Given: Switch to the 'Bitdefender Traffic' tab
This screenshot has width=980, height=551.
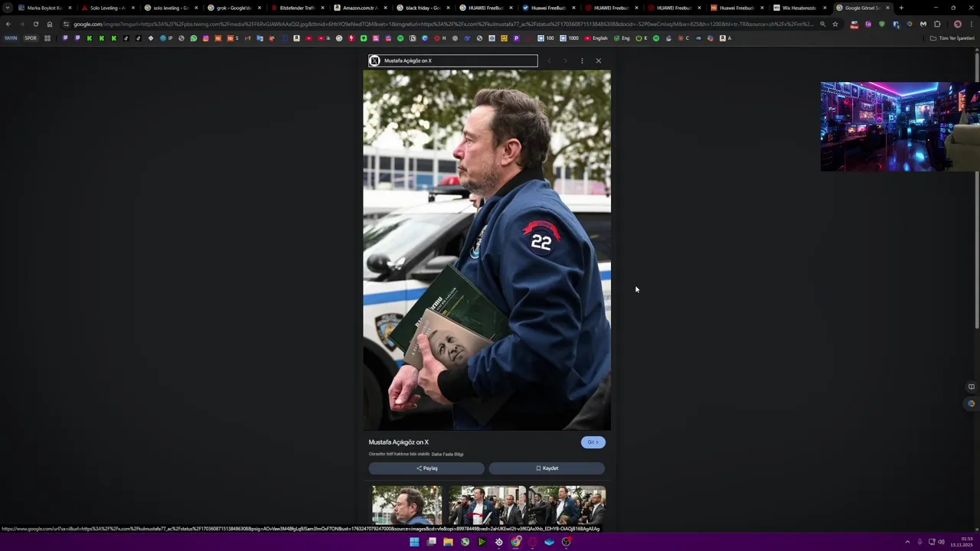Looking at the screenshot, I should tap(296, 8).
